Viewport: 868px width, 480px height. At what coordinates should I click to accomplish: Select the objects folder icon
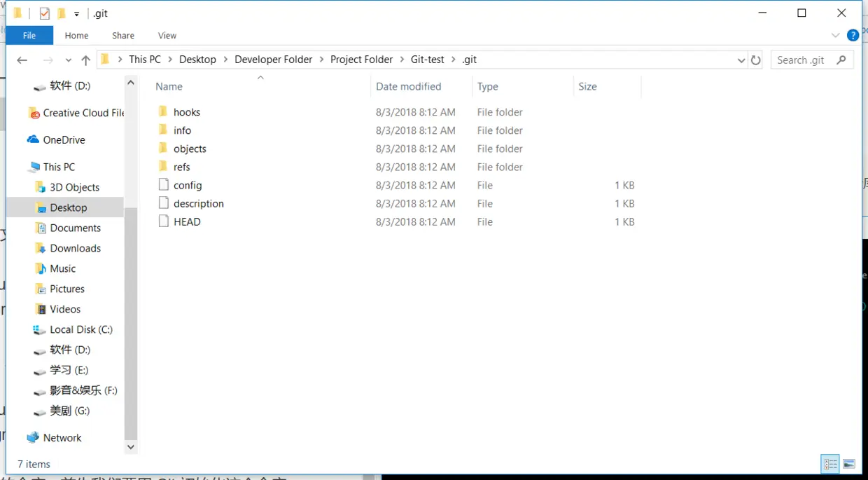163,148
